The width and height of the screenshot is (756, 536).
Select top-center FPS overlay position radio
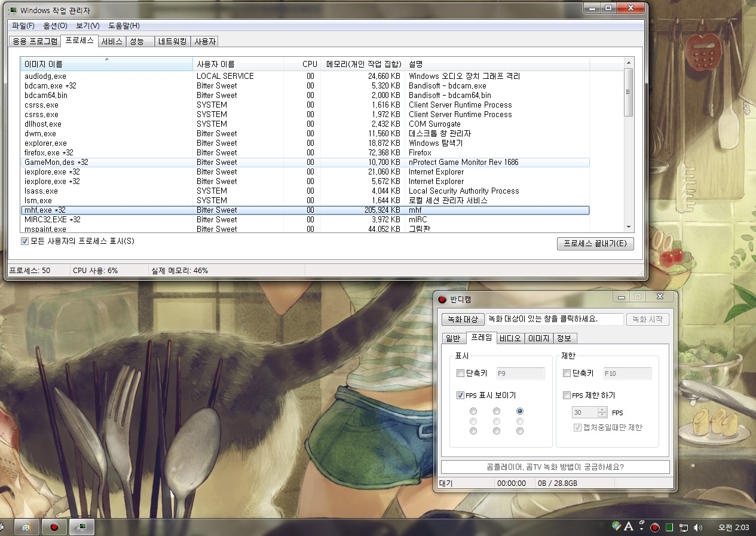(x=497, y=411)
